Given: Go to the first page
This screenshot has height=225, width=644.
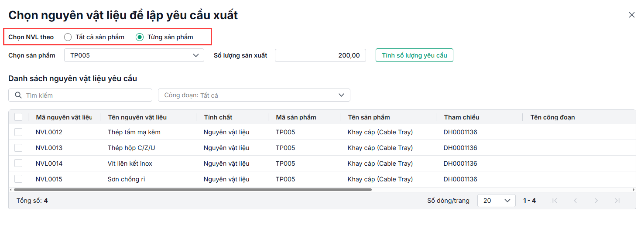Looking at the screenshot, I should [x=555, y=201].
